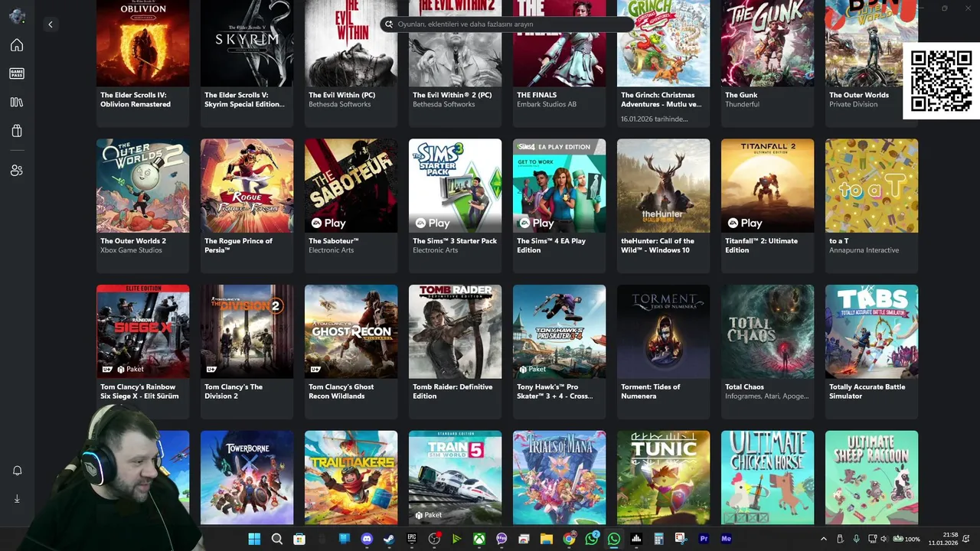Open theHunter: Call of the Wild cover

(663, 185)
